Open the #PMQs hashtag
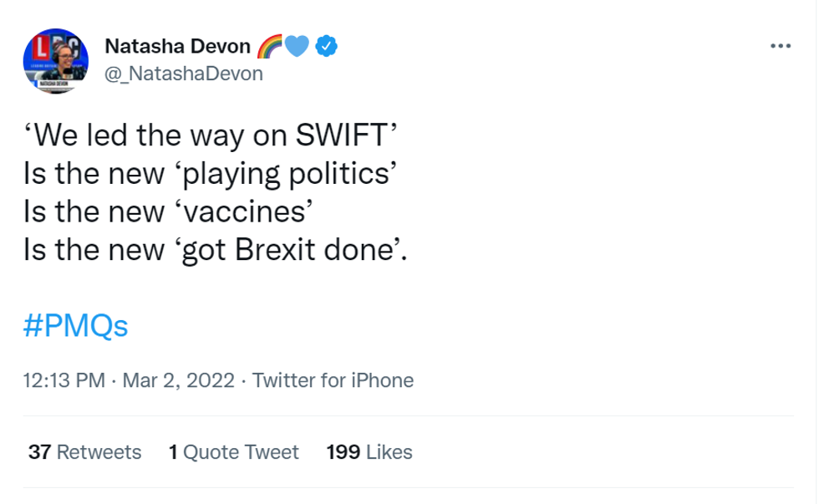The width and height of the screenshot is (819, 504). pyautogui.click(x=75, y=325)
